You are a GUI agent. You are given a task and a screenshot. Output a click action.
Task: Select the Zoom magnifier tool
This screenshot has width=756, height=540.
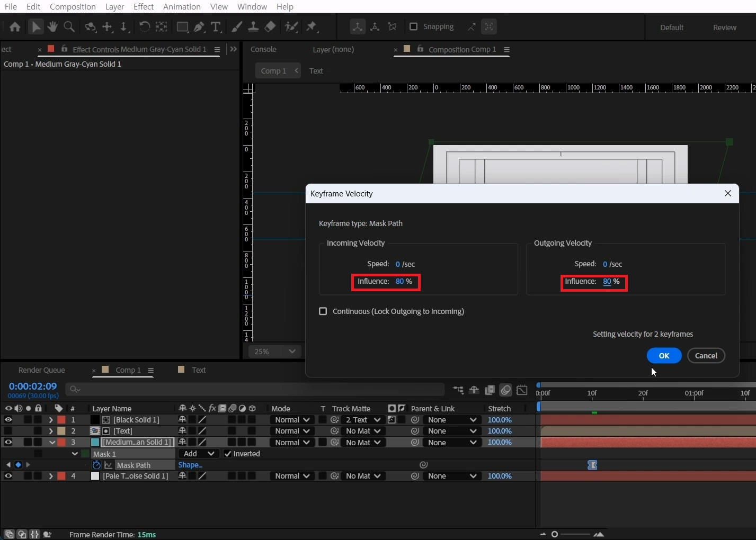69,26
